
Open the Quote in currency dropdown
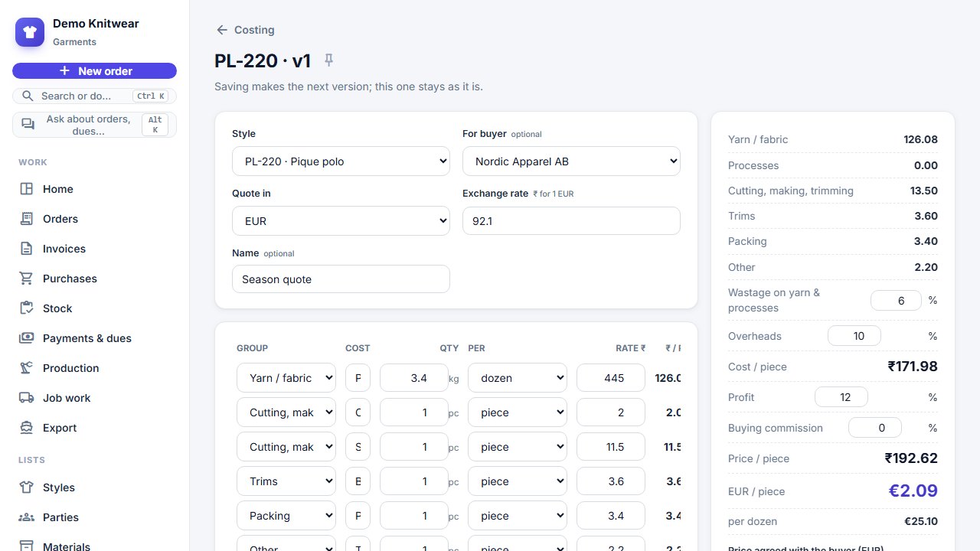click(x=341, y=221)
